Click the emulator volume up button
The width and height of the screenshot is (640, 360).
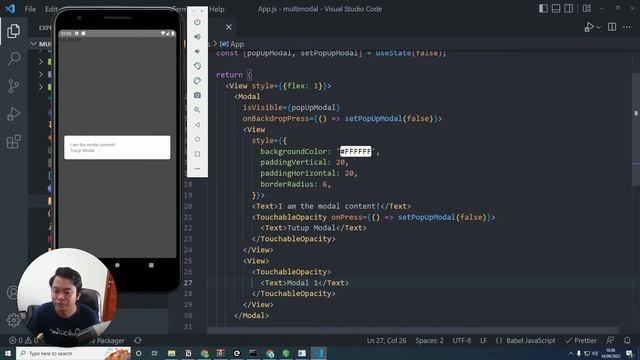point(198,37)
